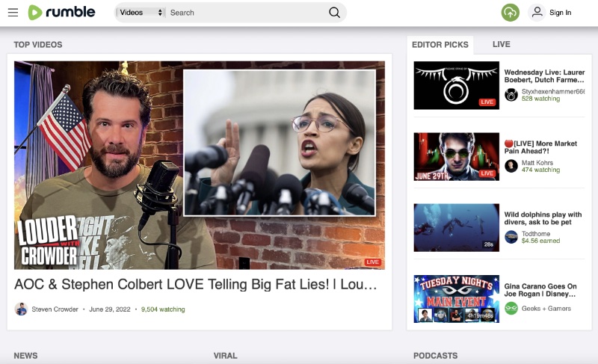
Task: Click Matt Kohrs channel name
Action: (x=537, y=163)
